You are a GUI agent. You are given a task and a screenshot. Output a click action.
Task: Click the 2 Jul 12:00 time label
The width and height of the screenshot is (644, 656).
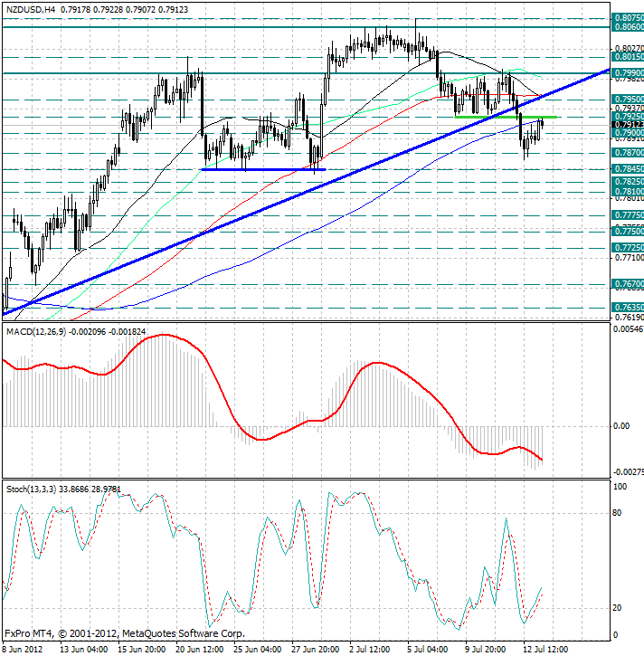click(370, 649)
